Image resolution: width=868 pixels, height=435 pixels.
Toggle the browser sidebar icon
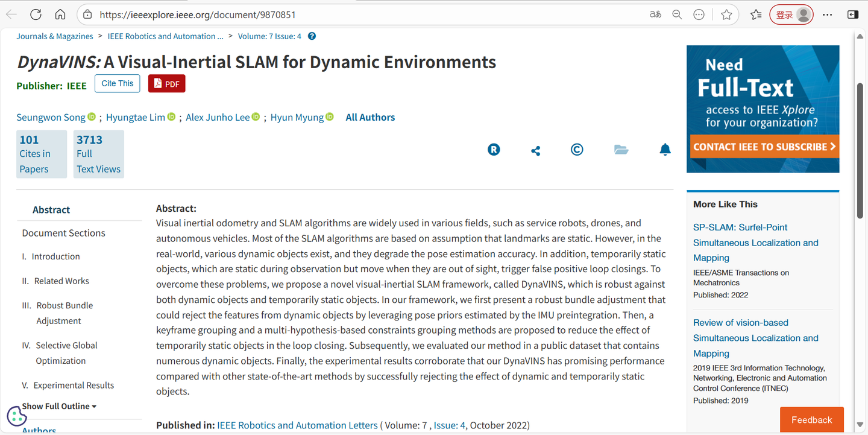point(852,14)
